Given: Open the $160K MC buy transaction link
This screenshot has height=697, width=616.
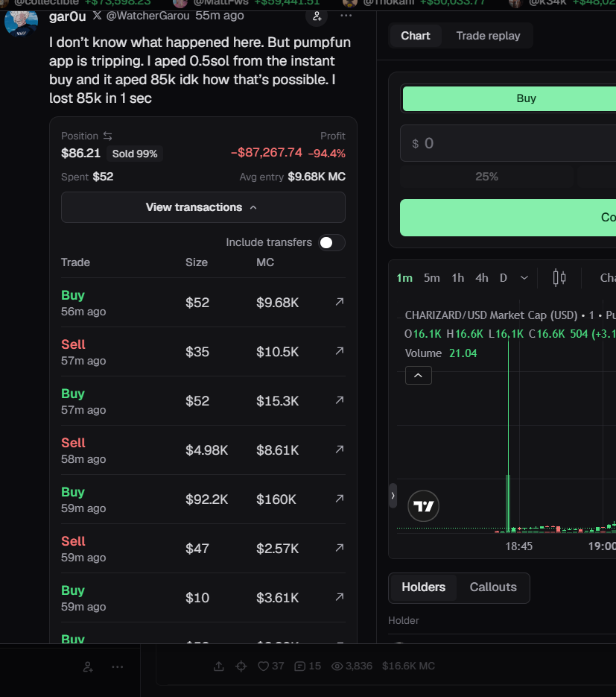Looking at the screenshot, I should pos(340,499).
